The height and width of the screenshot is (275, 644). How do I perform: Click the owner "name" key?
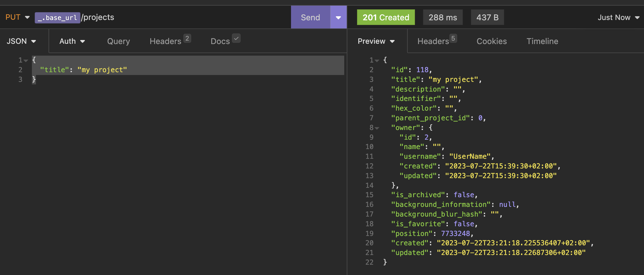(x=412, y=147)
